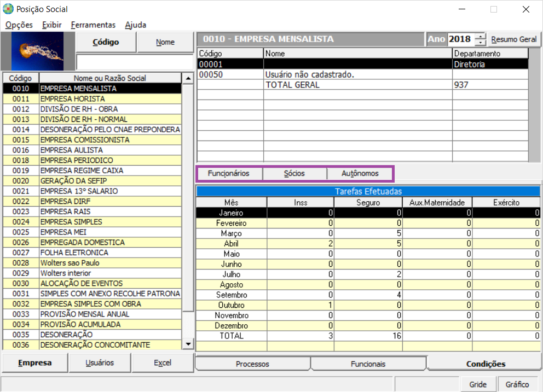Click the Gráfico button
Image resolution: width=543 pixels, height=392 pixels.
(x=517, y=384)
